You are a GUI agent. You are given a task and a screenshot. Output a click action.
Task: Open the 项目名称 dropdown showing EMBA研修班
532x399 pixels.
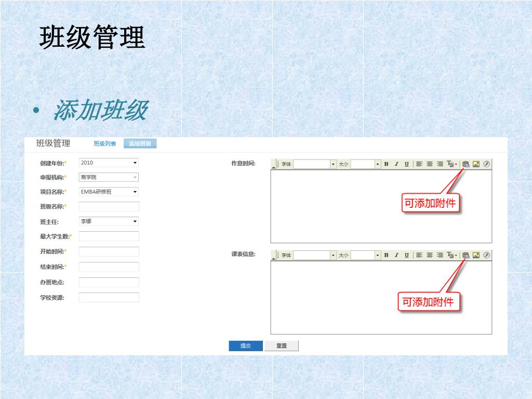click(x=109, y=192)
